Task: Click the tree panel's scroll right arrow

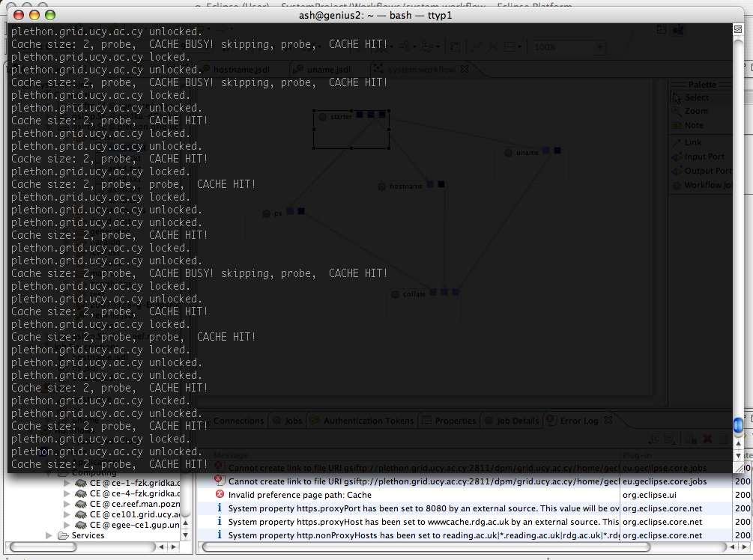Action: pyautogui.click(x=173, y=547)
